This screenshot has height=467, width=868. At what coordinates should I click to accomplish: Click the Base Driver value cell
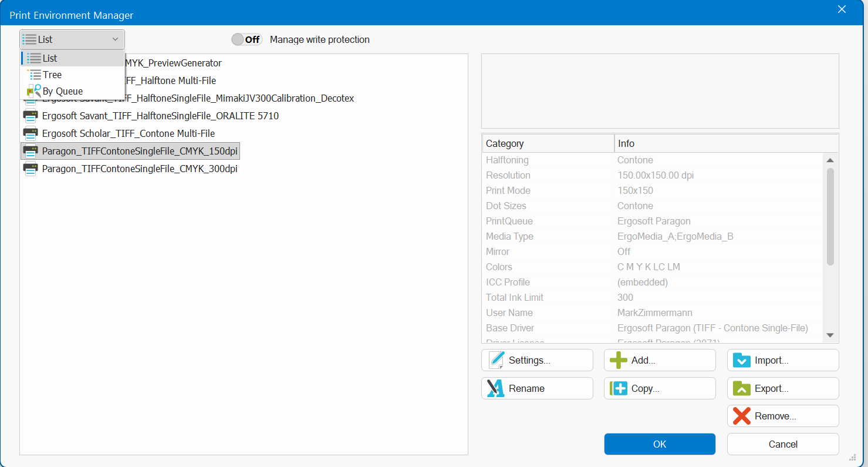click(712, 328)
